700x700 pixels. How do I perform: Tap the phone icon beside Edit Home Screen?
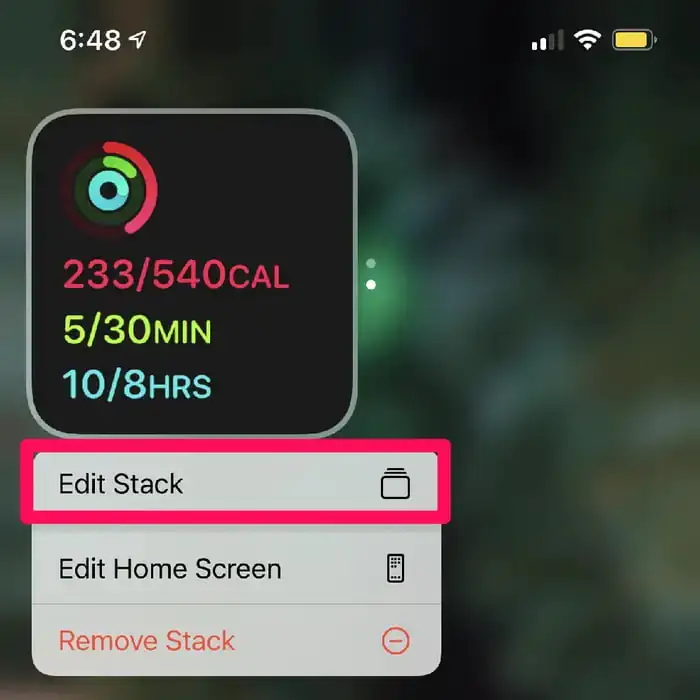coord(395,568)
